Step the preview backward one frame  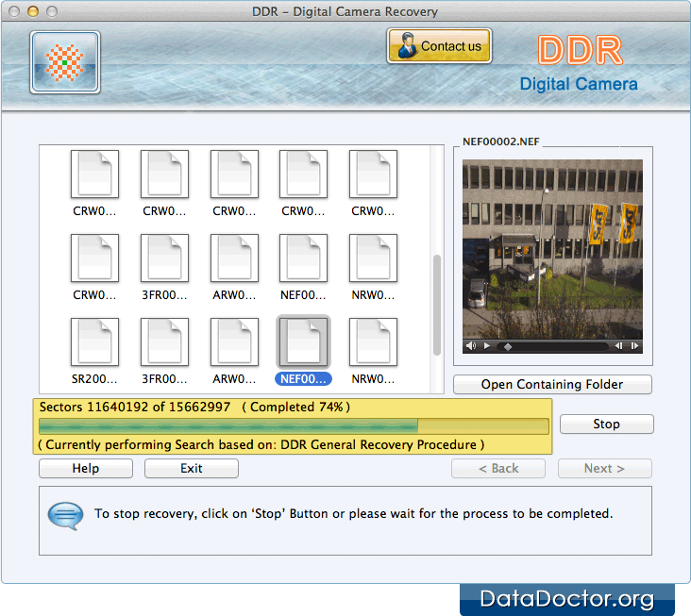tap(618, 346)
